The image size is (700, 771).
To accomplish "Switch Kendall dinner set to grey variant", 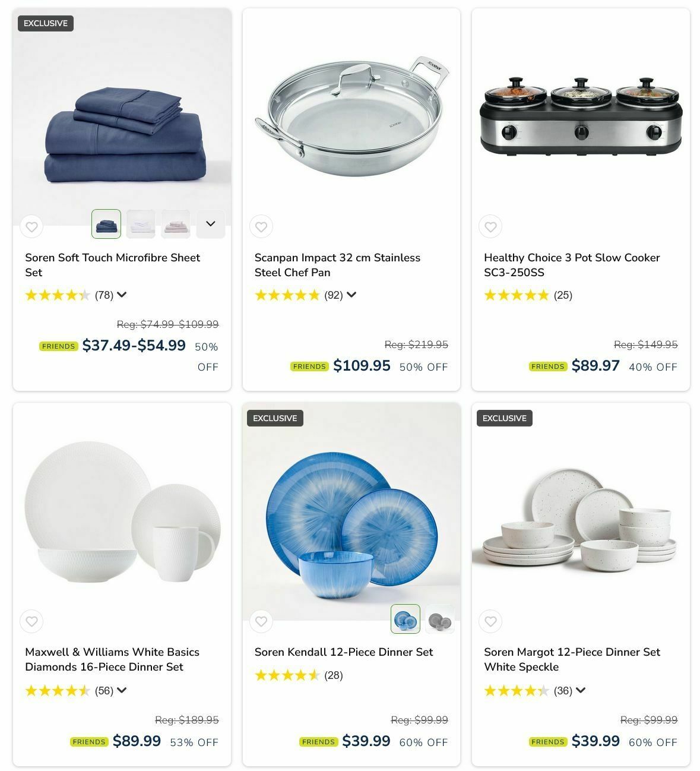I will (x=440, y=619).
